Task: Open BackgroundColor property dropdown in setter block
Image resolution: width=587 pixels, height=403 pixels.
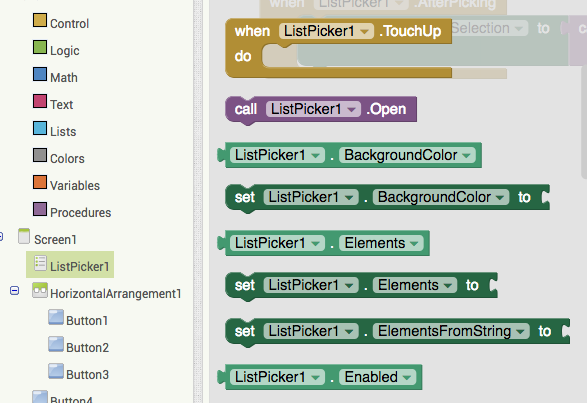Action: [x=441, y=197]
